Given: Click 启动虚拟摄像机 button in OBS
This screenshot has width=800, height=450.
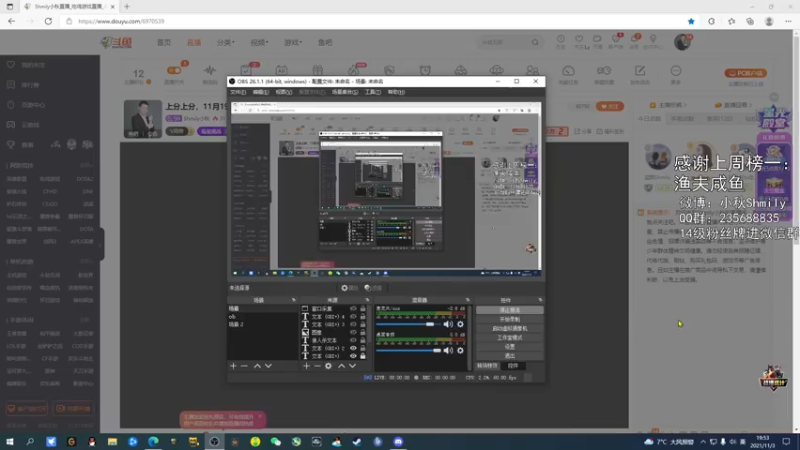Looking at the screenshot, I should pos(510,329).
